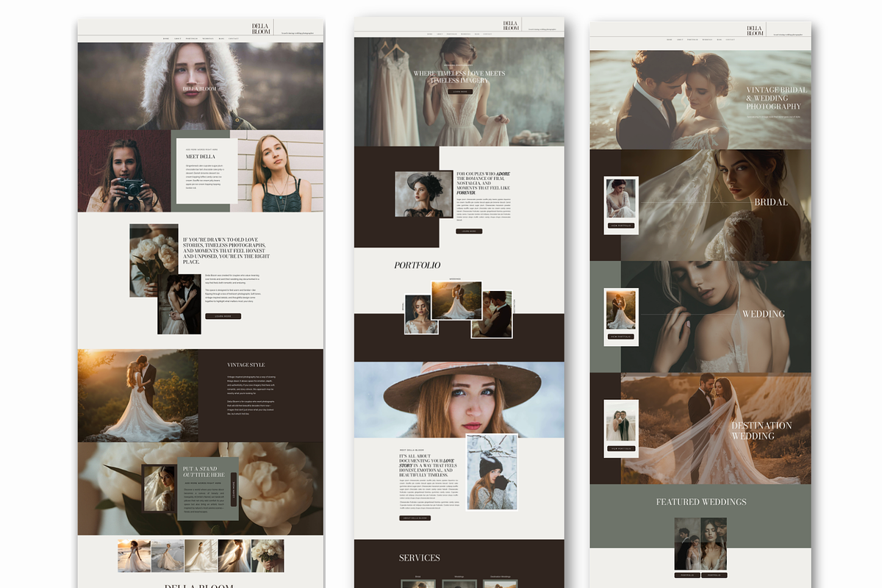Open small bridal portrait in Portfolio collage
Viewport: 882px width, 588px height.
[x=421, y=315]
